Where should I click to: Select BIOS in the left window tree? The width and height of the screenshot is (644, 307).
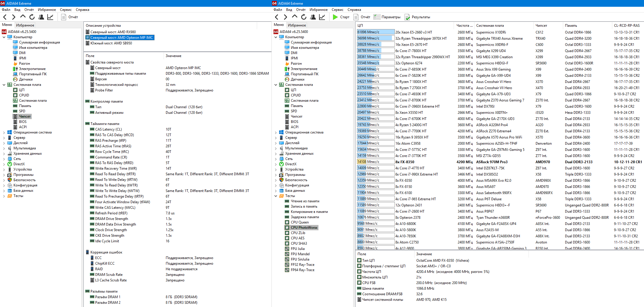tap(23, 122)
